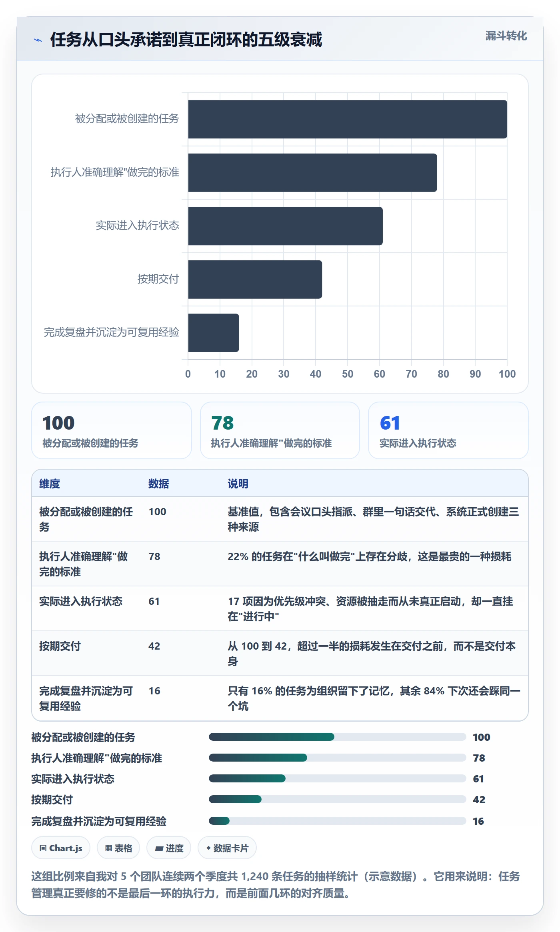560x932 pixels.
Task: Select the Chart.js tag chip
Action: pyautogui.click(x=61, y=848)
